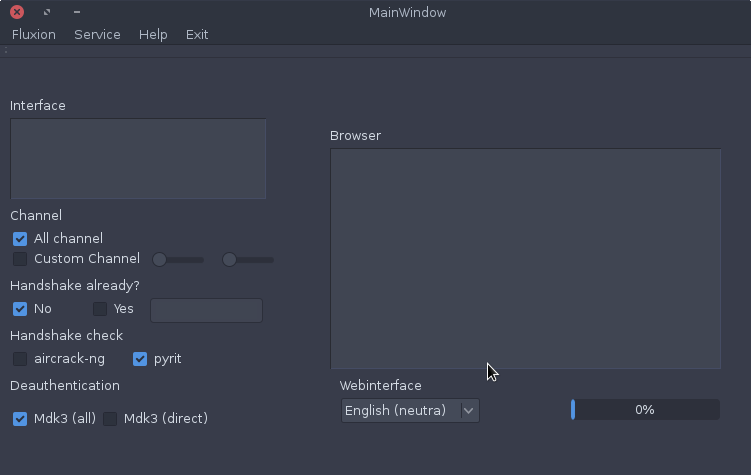The width and height of the screenshot is (751, 475).
Task: Click the Browser label
Action: coord(355,136)
